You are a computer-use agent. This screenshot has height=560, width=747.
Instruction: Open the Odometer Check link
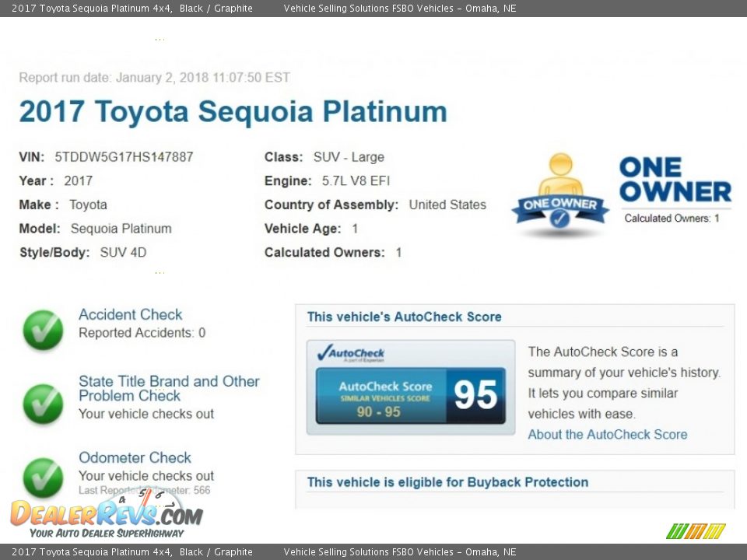click(x=135, y=457)
